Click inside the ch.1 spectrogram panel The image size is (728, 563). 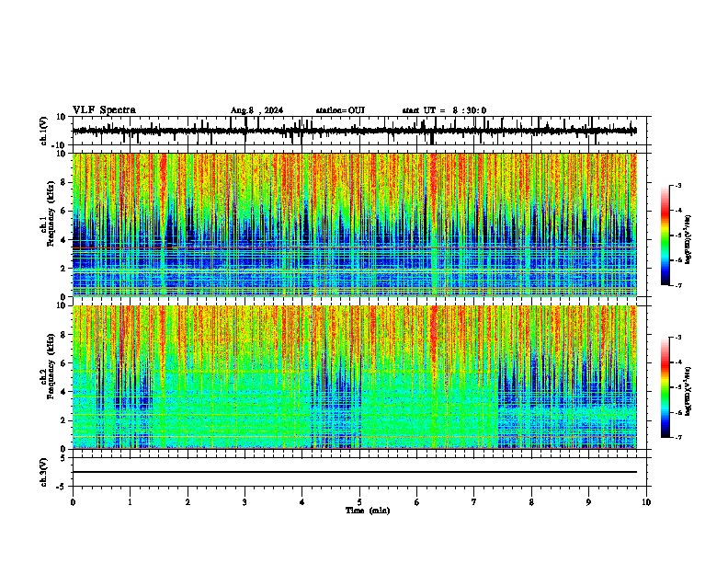[355, 224]
